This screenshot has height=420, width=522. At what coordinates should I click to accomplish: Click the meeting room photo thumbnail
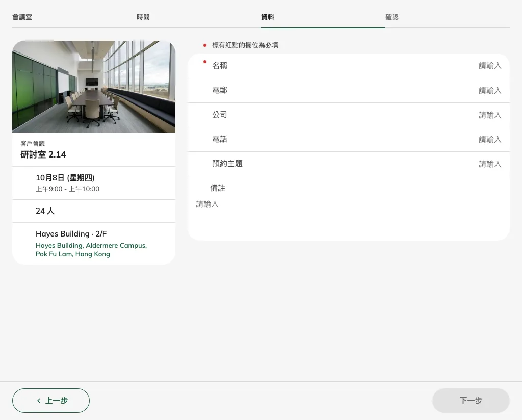click(x=94, y=87)
